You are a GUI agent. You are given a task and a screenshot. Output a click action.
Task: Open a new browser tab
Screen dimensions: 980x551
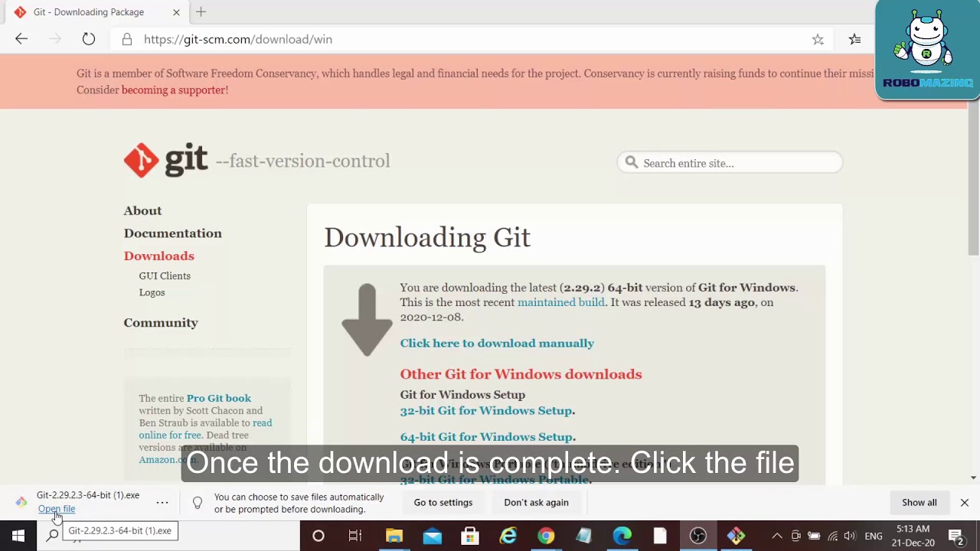point(201,12)
